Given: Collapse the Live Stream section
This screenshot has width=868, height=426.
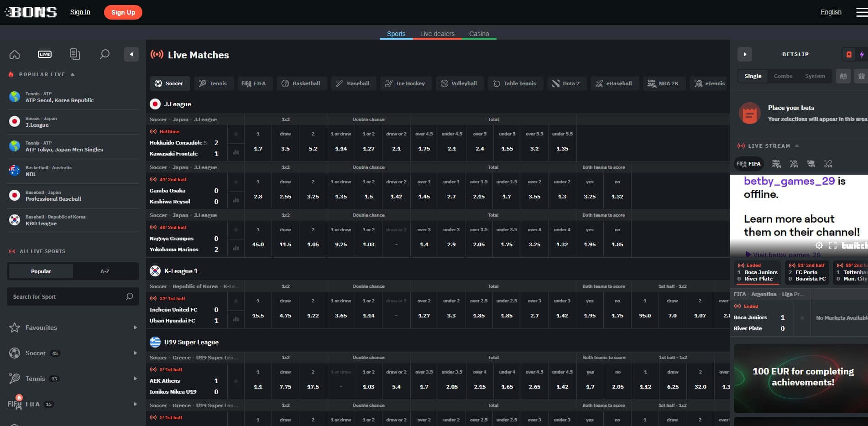Looking at the screenshot, I should pos(797,146).
